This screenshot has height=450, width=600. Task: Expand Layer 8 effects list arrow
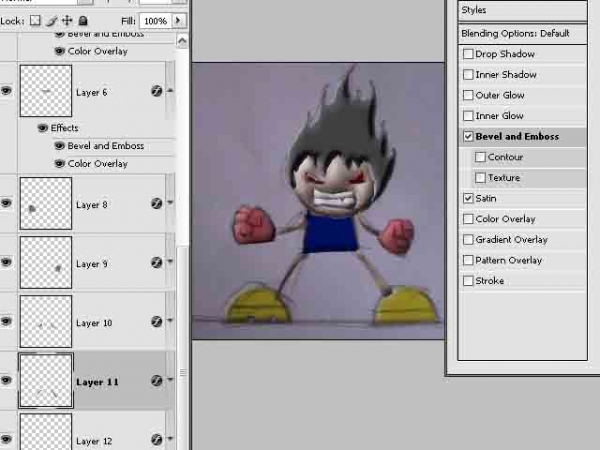(x=170, y=202)
